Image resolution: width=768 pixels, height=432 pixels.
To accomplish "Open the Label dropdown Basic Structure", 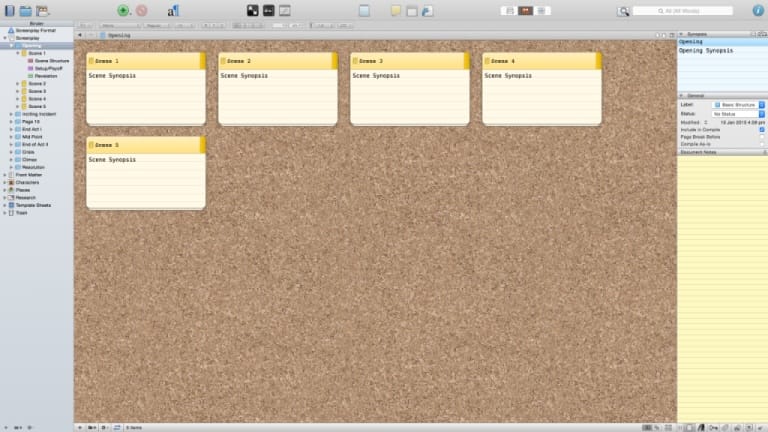I will (x=738, y=105).
